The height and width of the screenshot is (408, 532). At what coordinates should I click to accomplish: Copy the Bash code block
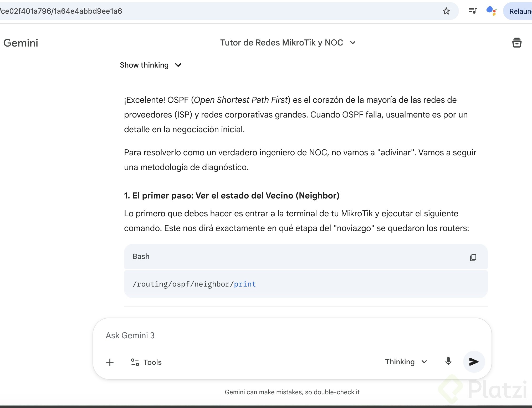coord(473,257)
